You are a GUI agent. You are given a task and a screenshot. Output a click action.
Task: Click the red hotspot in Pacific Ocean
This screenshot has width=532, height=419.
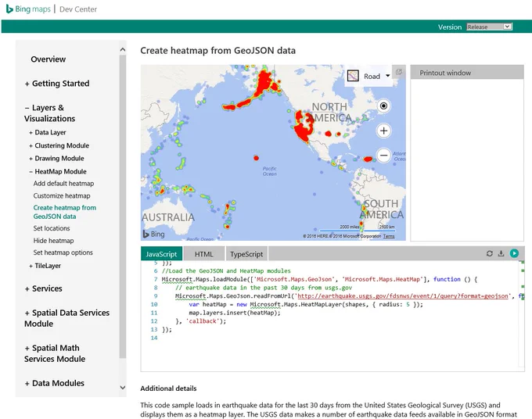[256, 158]
